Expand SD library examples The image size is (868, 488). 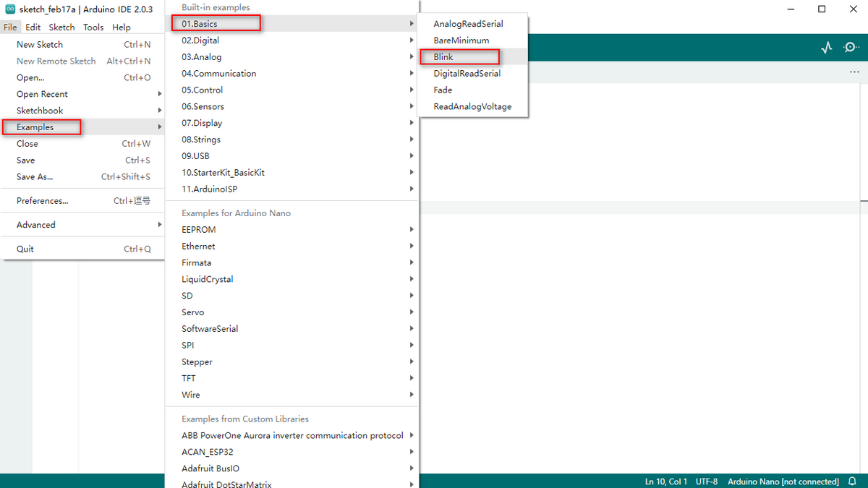click(292, 296)
